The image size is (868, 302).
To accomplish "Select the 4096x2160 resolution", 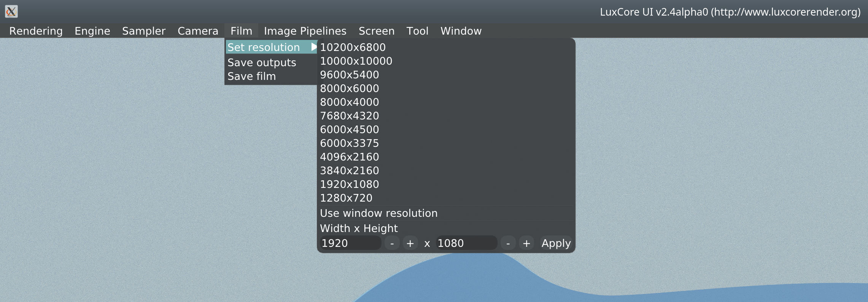I will pyautogui.click(x=446, y=157).
